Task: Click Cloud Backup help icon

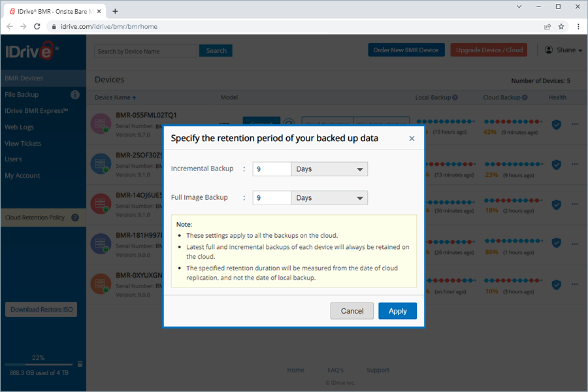Action: [x=525, y=97]
